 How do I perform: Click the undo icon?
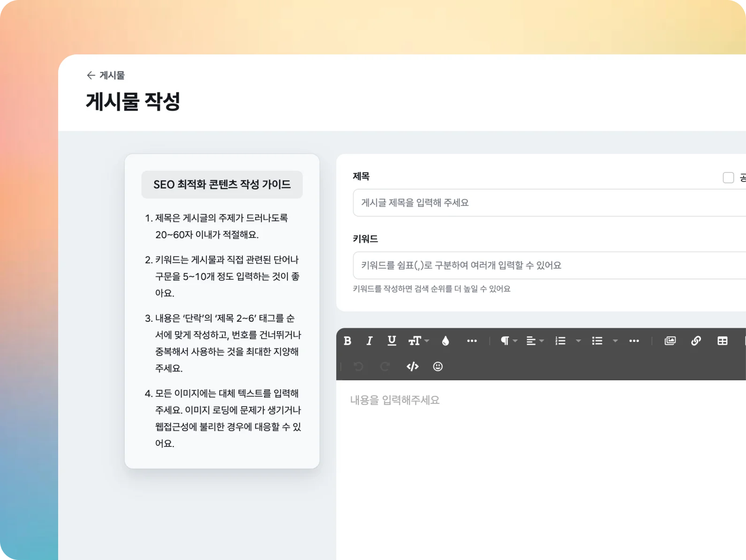click(x=359, y=367)
